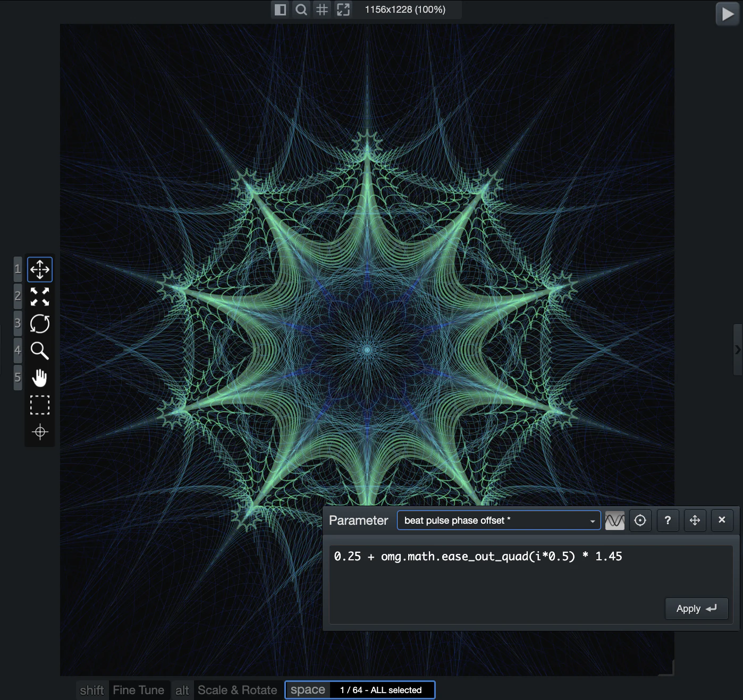Click the canvas resize handle at bottom-right corner
Screen dimensions: 743x700
pyautogui.click(x=666, y=668)
